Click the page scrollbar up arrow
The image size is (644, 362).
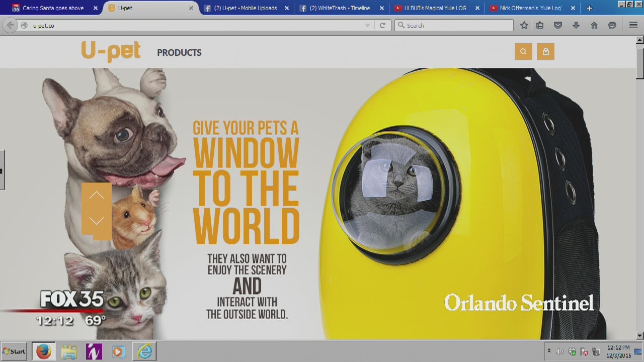coord(640,40)
